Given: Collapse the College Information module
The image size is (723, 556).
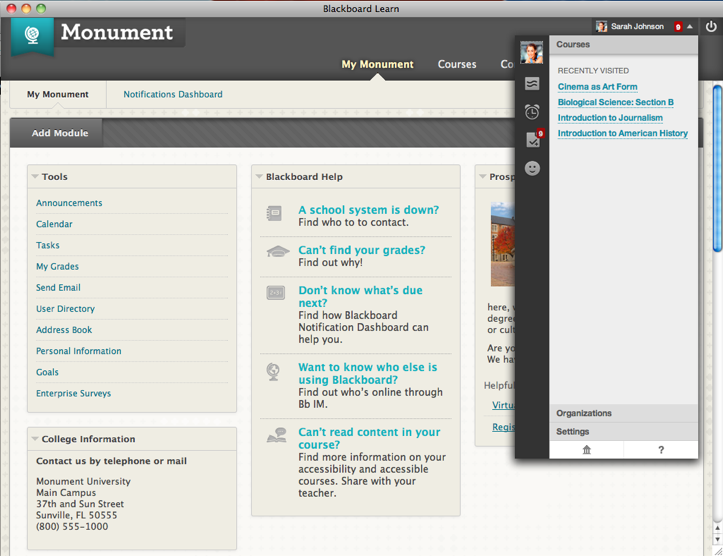Looking at the screenshot, I should [35, 439].
